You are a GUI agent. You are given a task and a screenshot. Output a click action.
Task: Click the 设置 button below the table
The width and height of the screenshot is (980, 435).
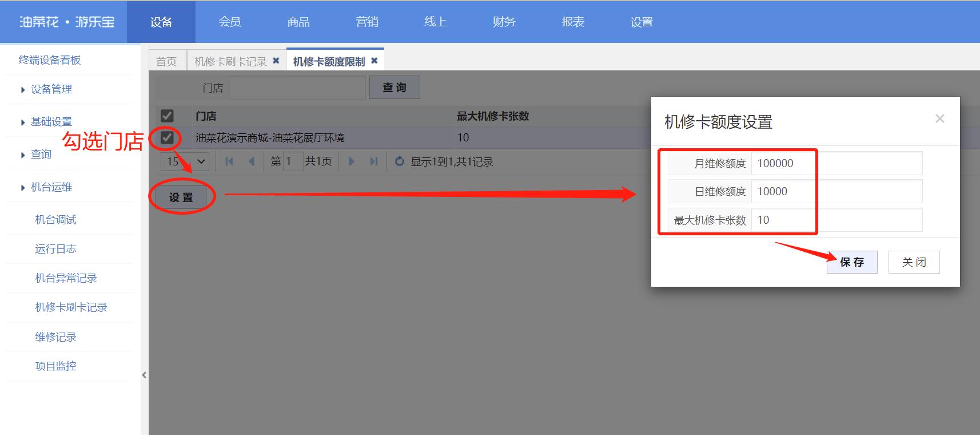[181, 197]
